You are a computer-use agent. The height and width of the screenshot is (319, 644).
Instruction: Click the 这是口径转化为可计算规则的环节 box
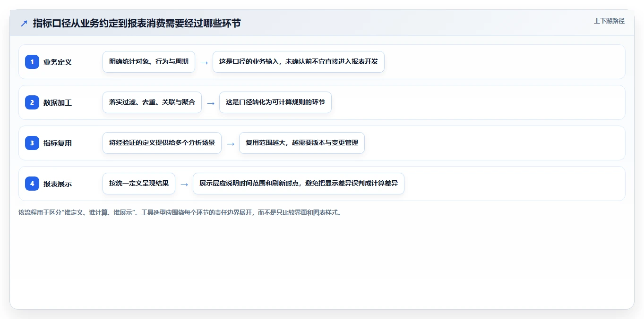pyautogui.click(x=275, y=102)
